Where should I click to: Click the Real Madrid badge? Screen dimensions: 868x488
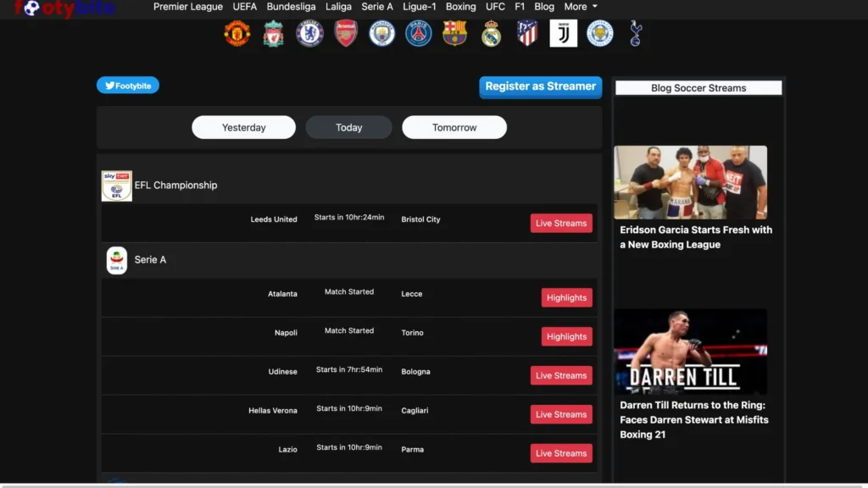[x=491, y=33]
